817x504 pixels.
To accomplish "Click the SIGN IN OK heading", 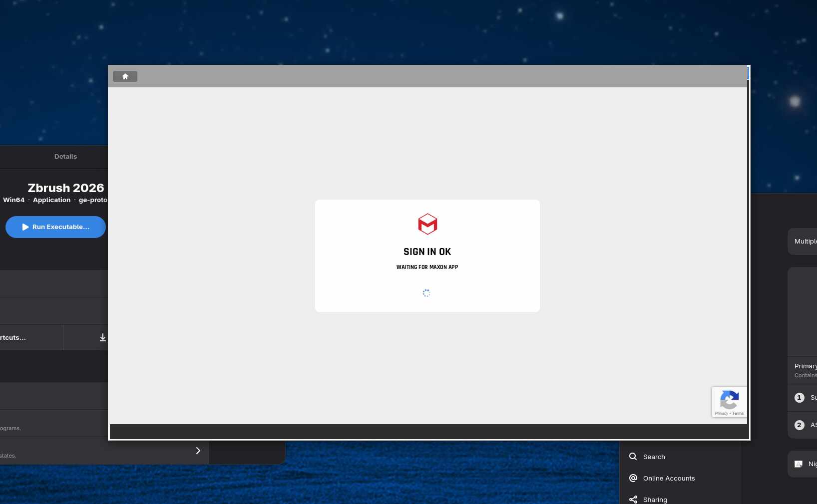I will (x=427, y=252).
